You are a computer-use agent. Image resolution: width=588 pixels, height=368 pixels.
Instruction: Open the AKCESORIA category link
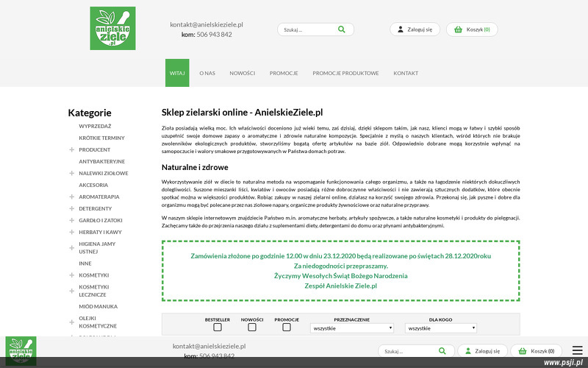(93, 185)
